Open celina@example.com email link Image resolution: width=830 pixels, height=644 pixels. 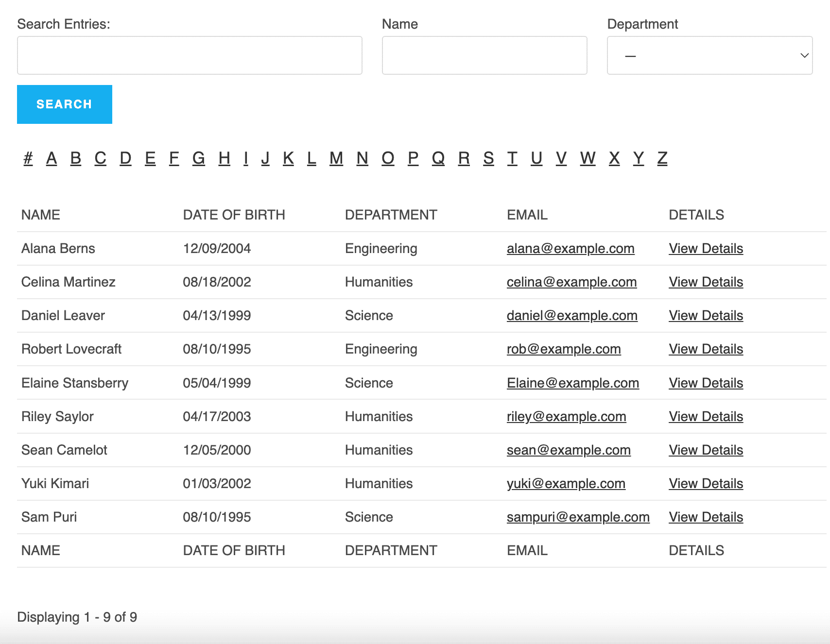click(x=571, y=282)
